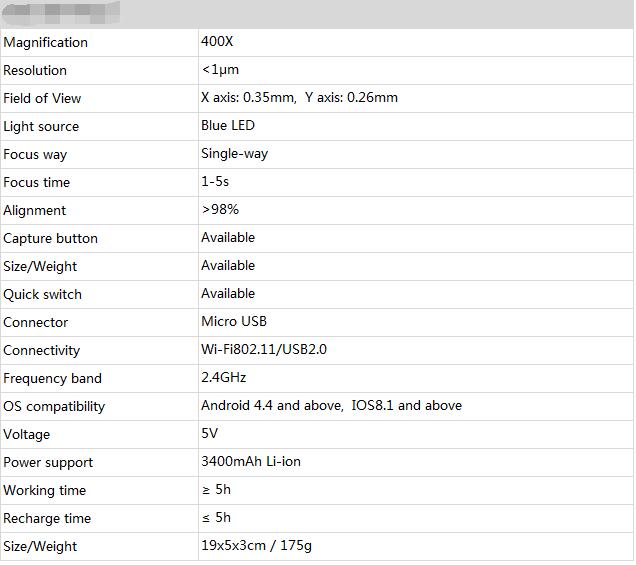Click the X axis 0.35mm value cell

(x=249, y=98)
